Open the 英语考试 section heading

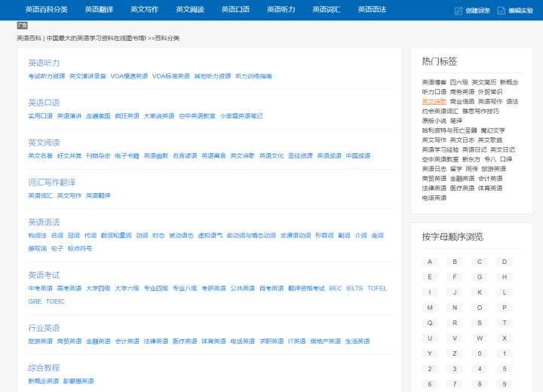pyautogui.click(x=44, y=275)
